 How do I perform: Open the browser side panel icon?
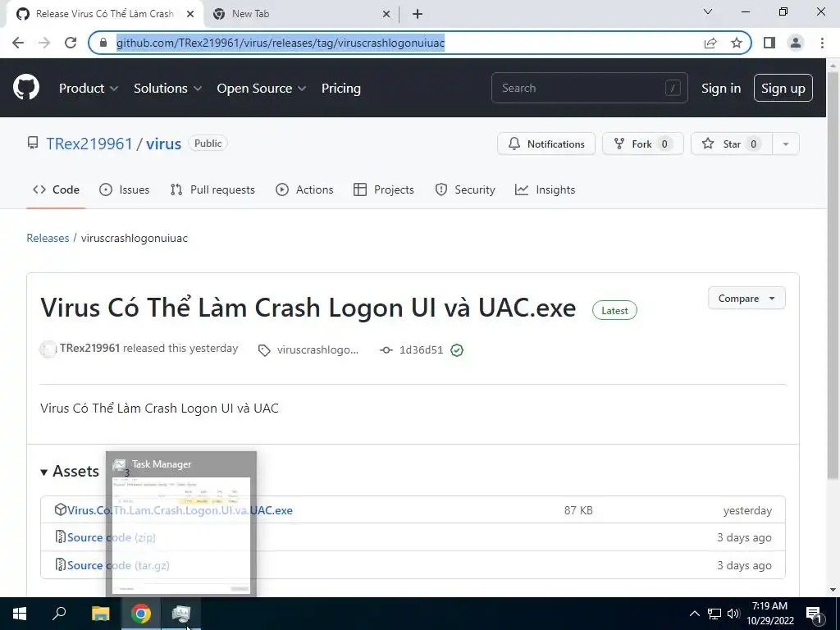click(769, 43)
